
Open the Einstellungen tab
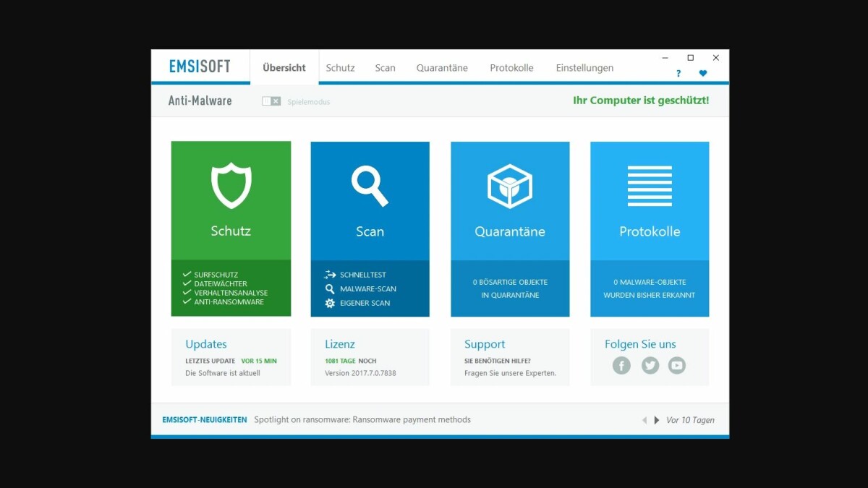pos(584,68)
